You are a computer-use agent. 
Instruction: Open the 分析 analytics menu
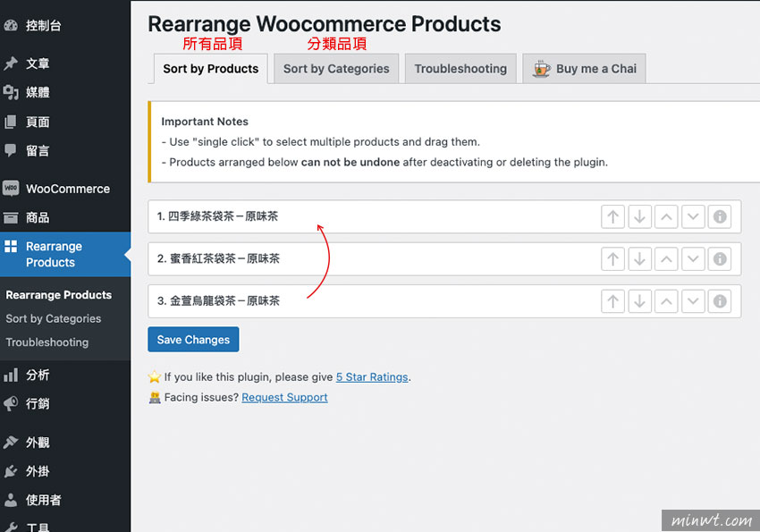pyautogui.click(x=65, y=375)
